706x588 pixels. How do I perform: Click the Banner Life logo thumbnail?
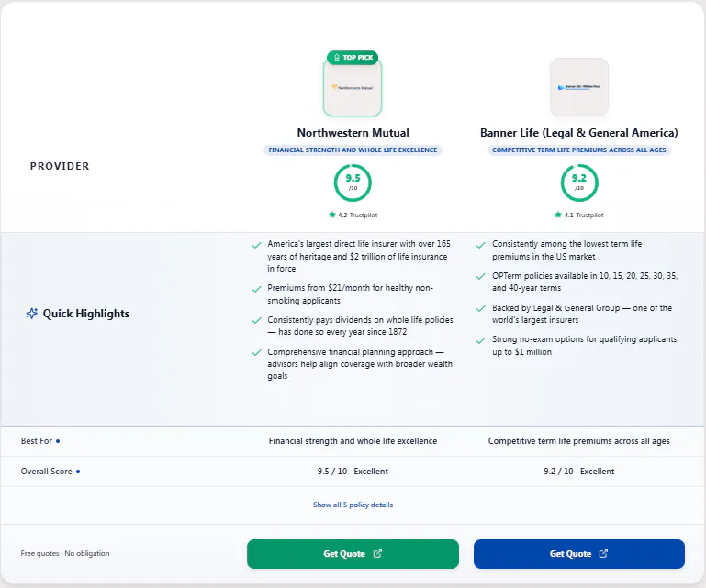[x=579, y=87]
